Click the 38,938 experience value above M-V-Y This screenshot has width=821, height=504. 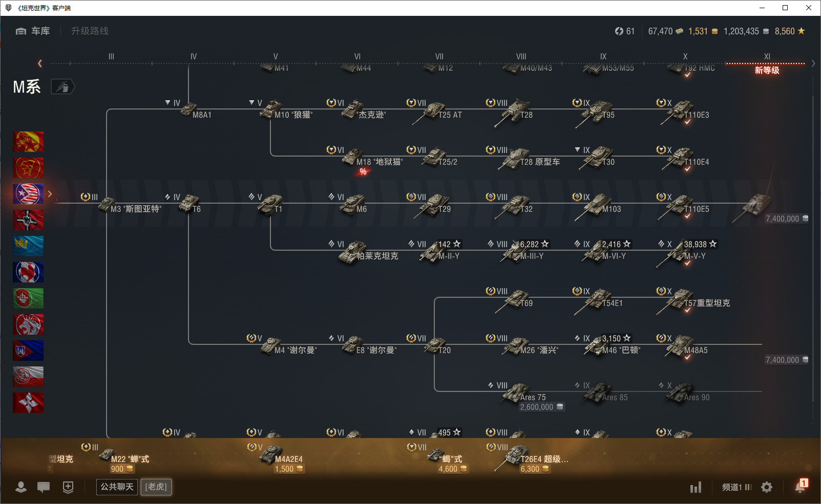click(700, 244)
